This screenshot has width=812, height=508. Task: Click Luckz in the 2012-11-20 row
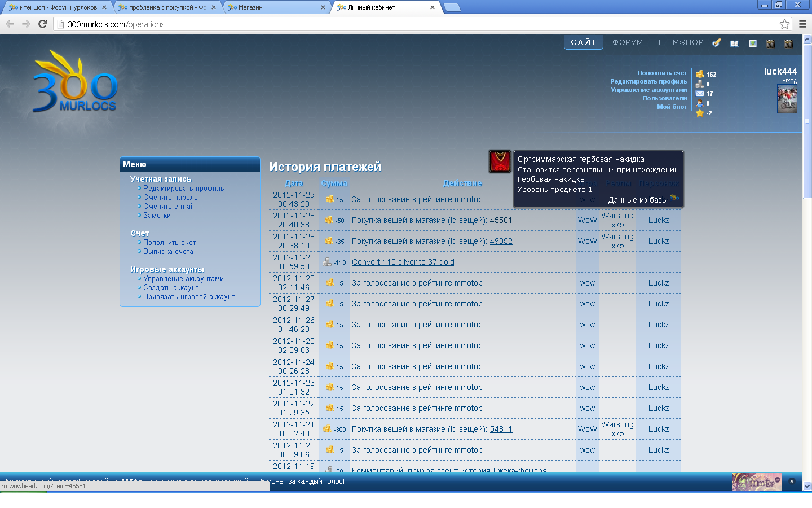(659, 450)
